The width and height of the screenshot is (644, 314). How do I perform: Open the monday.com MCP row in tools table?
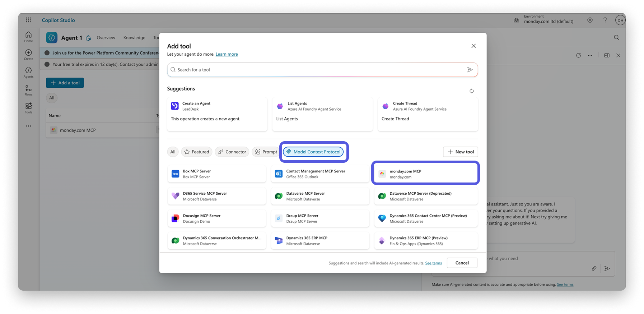103,130
